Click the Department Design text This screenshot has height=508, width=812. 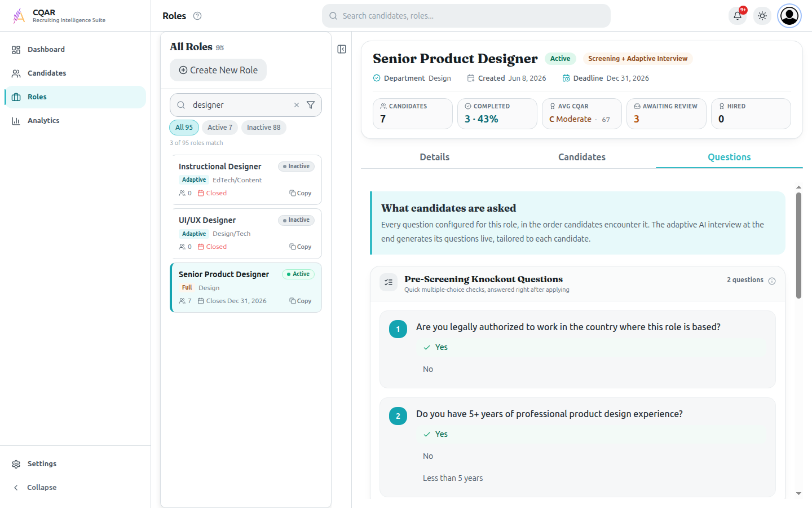(x=412, y=78)
